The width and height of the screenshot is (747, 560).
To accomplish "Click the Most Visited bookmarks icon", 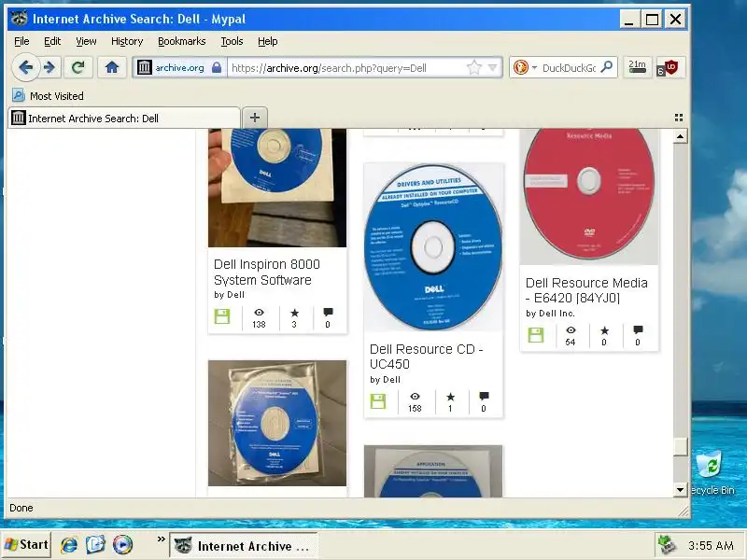I will [18, 96].
